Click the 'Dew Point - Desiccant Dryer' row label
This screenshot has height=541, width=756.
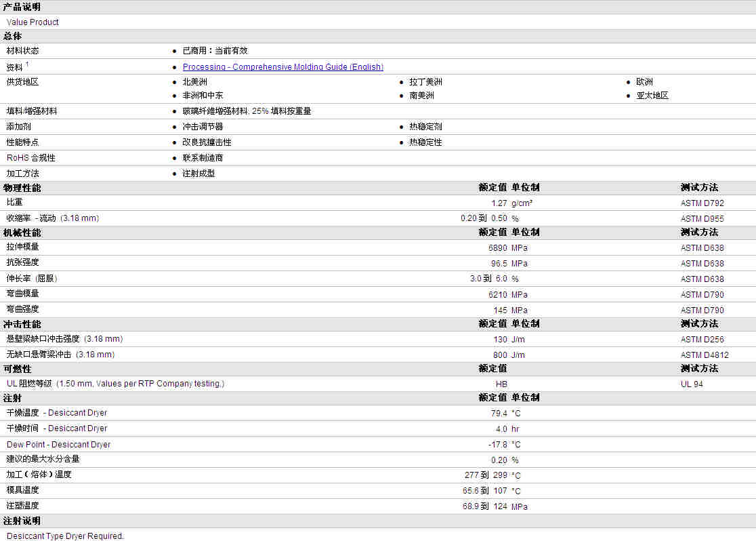[58, 445]
